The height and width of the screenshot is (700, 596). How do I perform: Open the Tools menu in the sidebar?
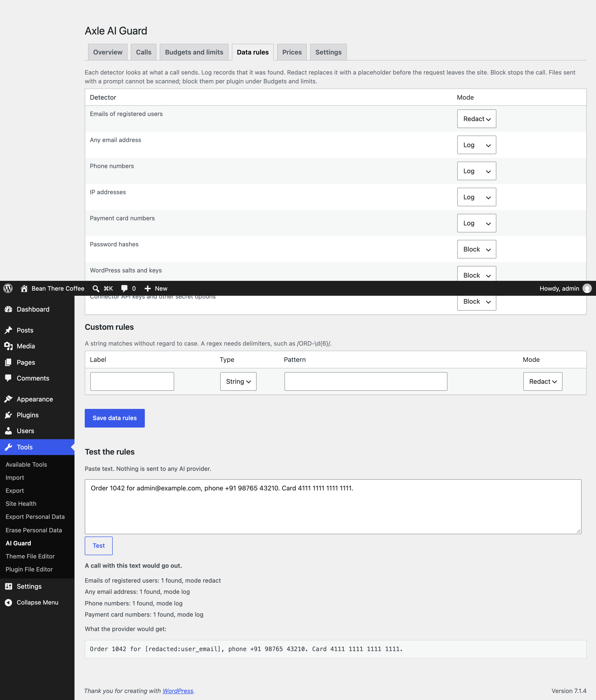[x=37, y=447]
